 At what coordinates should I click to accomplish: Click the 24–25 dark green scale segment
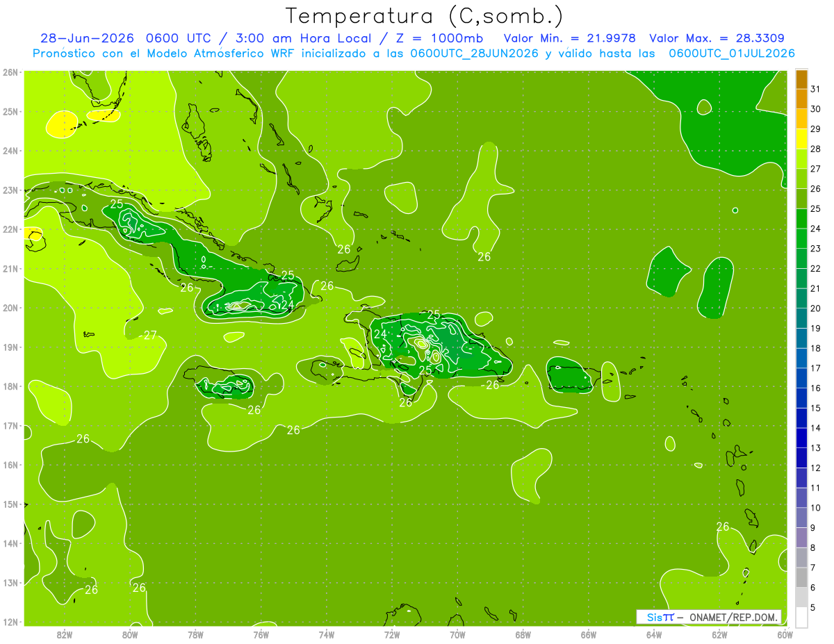801,219
